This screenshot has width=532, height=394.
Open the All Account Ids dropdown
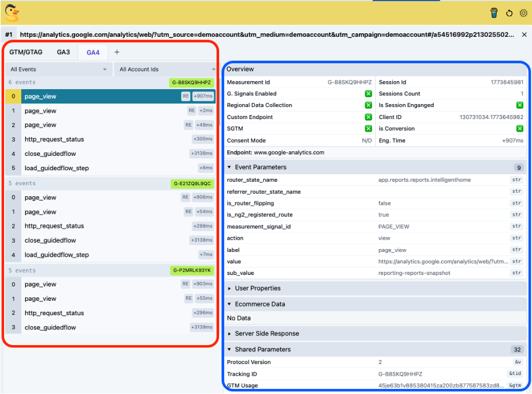point(164,68)
